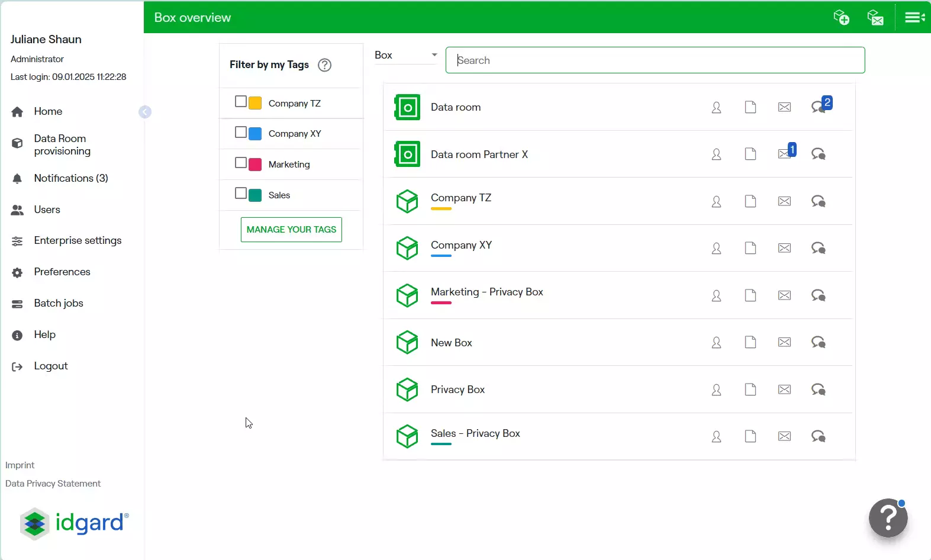
Task: Click the Filter by my Tags help icon
Action: (324, 65)
